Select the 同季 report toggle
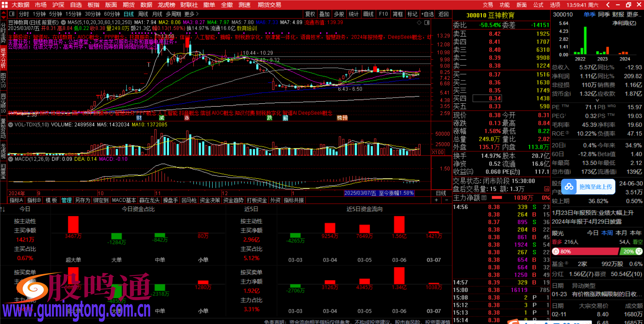Screen dimensions: 644x324 [x=604, y=14]
